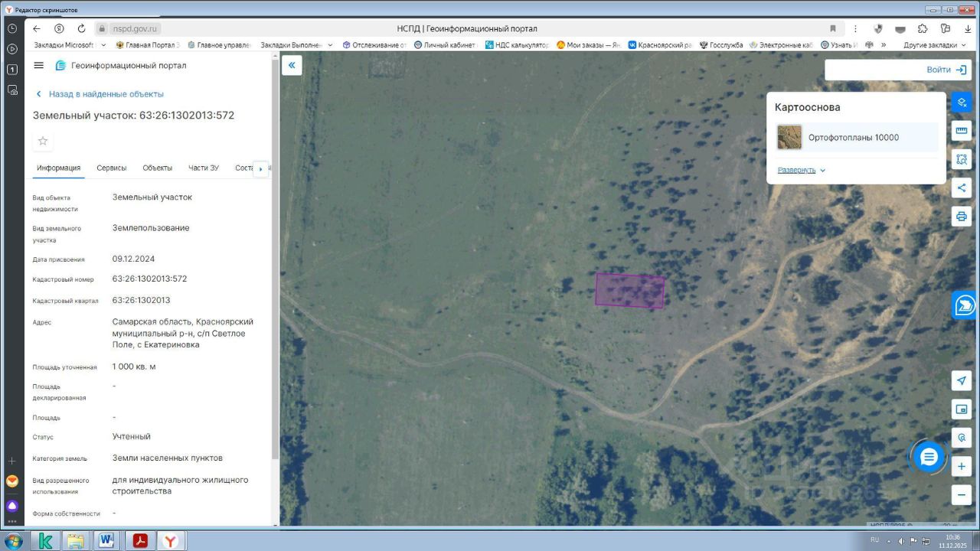Image resolution: width=980 pixels, height=551 pixels.
Task: Open the Отслеживание bookmark
Action: (374, 45)
